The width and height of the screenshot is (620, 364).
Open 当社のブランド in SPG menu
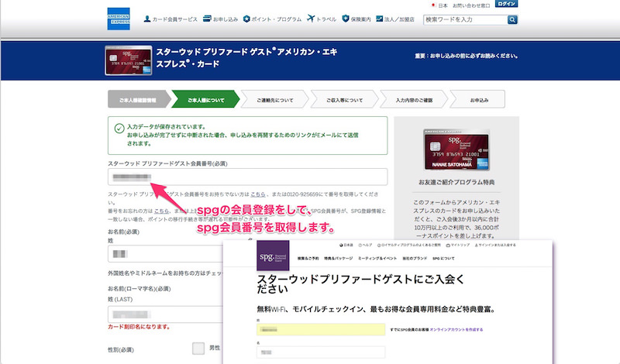(x=415, y=259)
